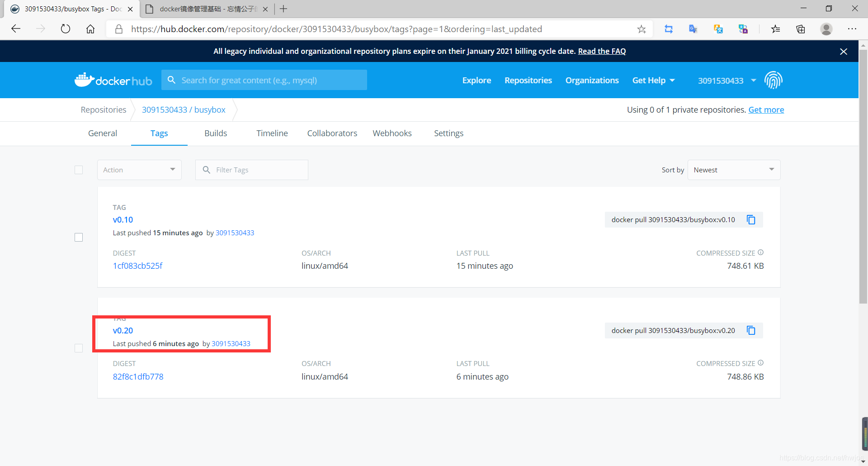This screenshot has width=868, height=466.
Task: Reload the page with refresh icon
Action: [x=66, y=29]
